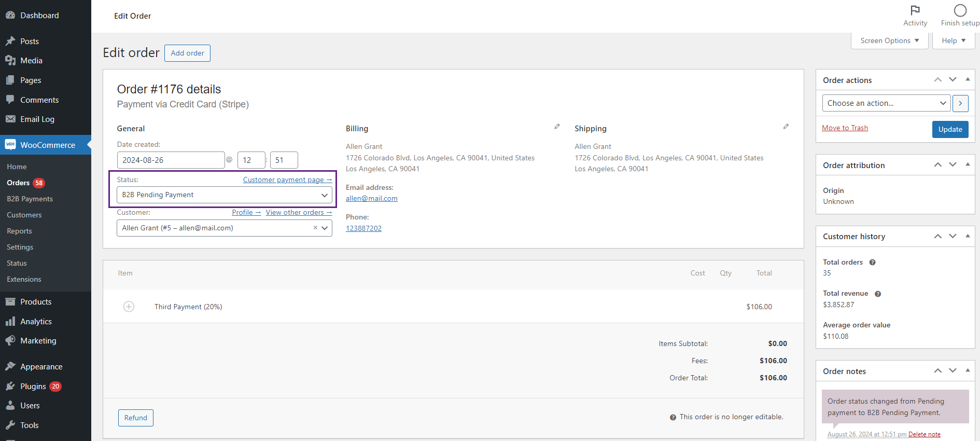980x441 pixels.
Task: Click the Refund button
Action: tap(136, 418)
